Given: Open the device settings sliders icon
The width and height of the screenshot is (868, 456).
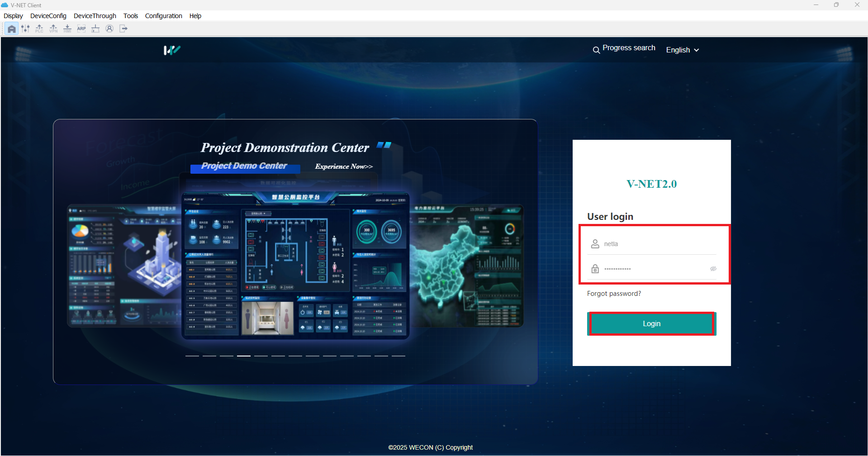Looking at the screenshot, I should 25,28.
